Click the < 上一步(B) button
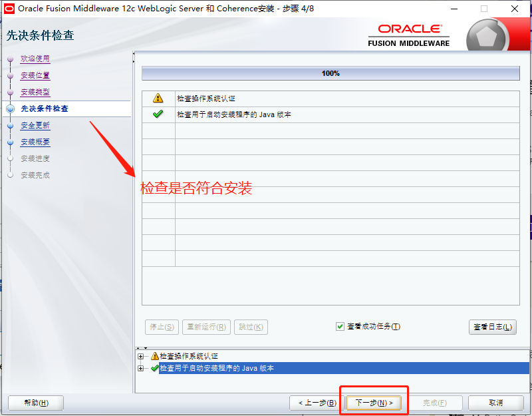 tap(317, 403)
